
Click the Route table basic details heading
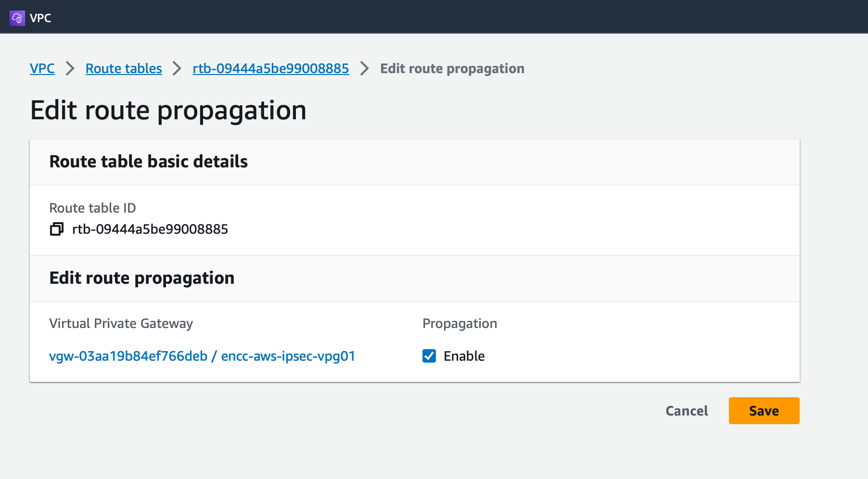coord(149,162)
